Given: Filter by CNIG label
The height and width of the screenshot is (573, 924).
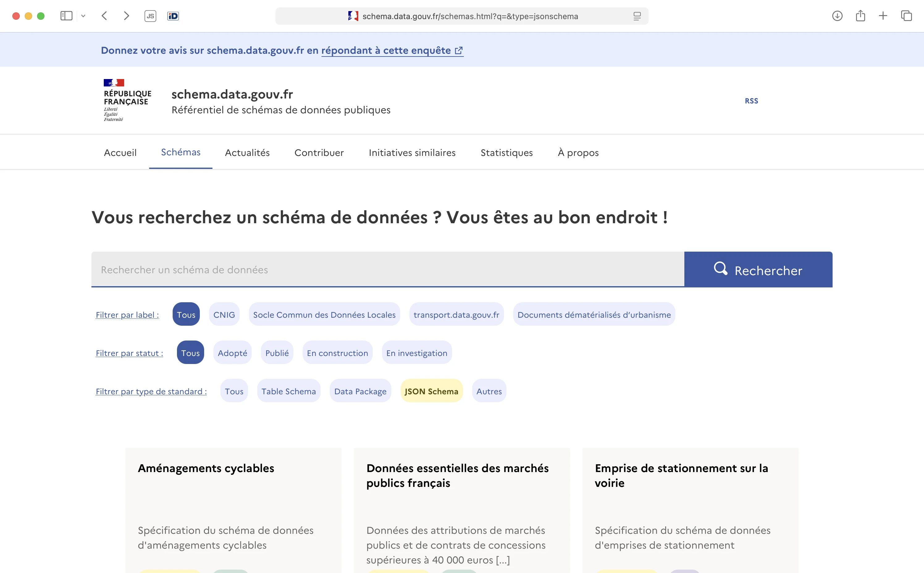Looking at the screenshot, I should (224, 314).
